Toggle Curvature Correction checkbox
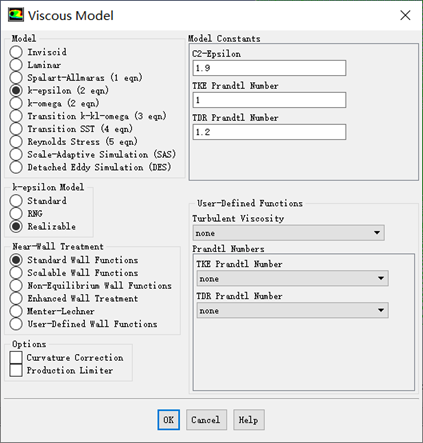Screen dimensions: 423x443 [16, 357]
